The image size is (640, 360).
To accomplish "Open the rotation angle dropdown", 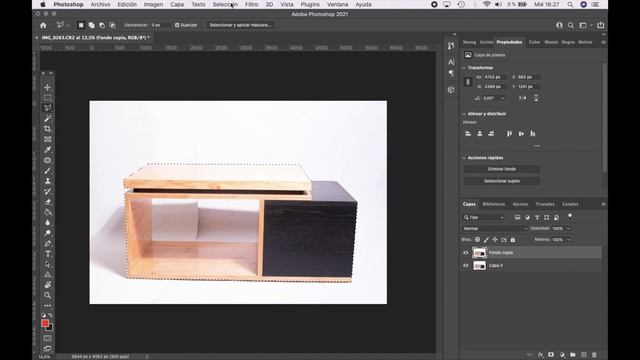I will coord(502,98).
